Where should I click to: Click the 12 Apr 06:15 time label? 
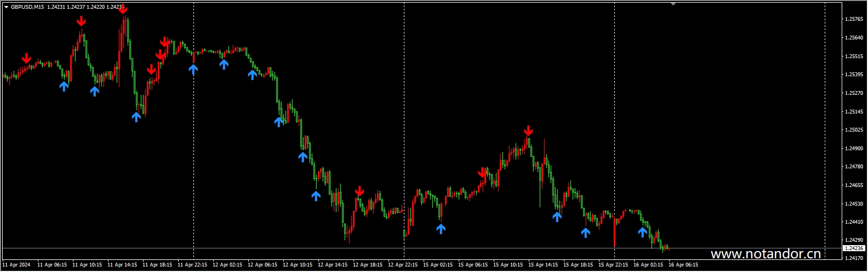(x=262, y=265)
